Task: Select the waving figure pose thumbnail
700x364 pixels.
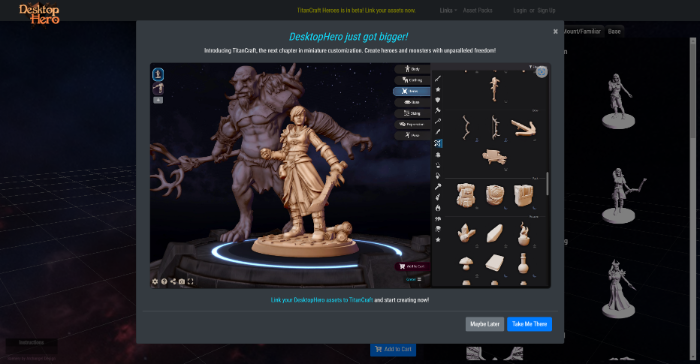Action: [618, 101]
